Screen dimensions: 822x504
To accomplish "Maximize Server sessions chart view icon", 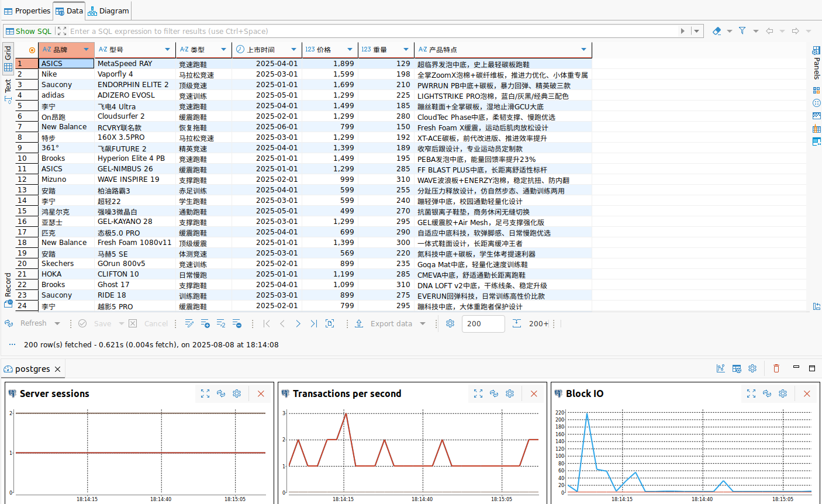I will tap(205, 393).
